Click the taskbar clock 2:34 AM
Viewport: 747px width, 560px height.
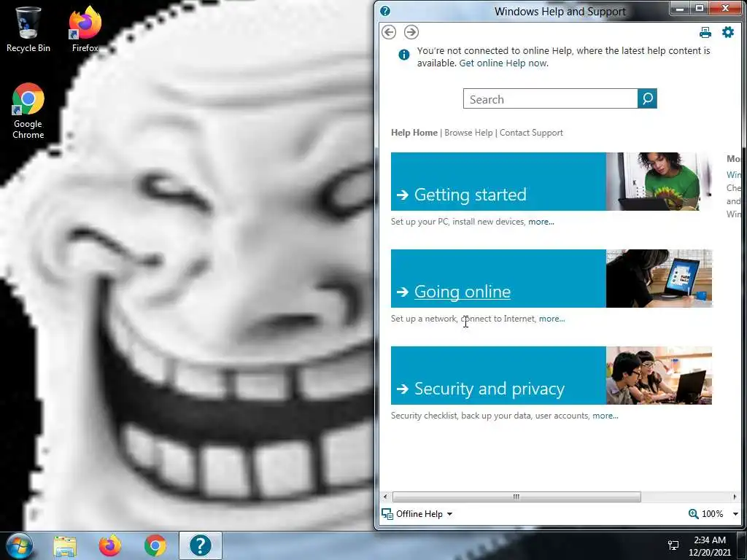point(710,540)
